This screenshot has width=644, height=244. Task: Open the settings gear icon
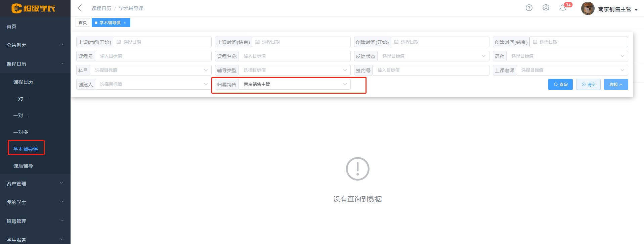tap(546, 8)
